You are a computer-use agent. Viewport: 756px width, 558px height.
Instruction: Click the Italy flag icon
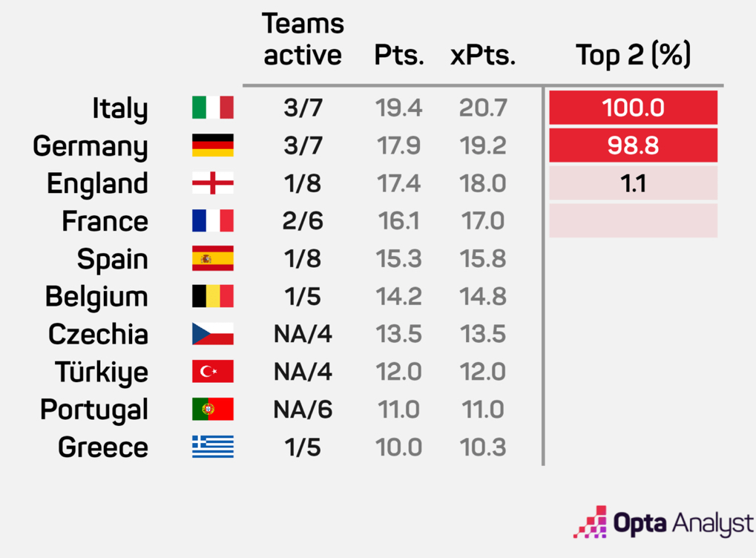[x=212, y=108]
